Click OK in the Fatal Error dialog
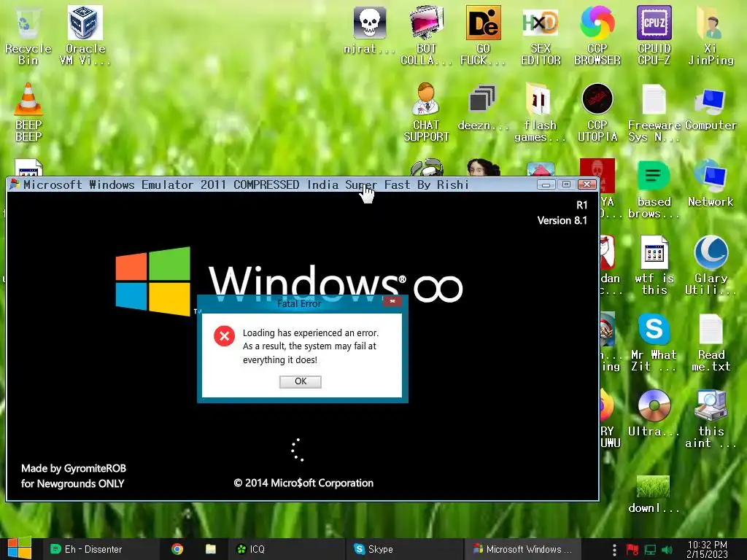747x560 pixels. click(300, 381)
